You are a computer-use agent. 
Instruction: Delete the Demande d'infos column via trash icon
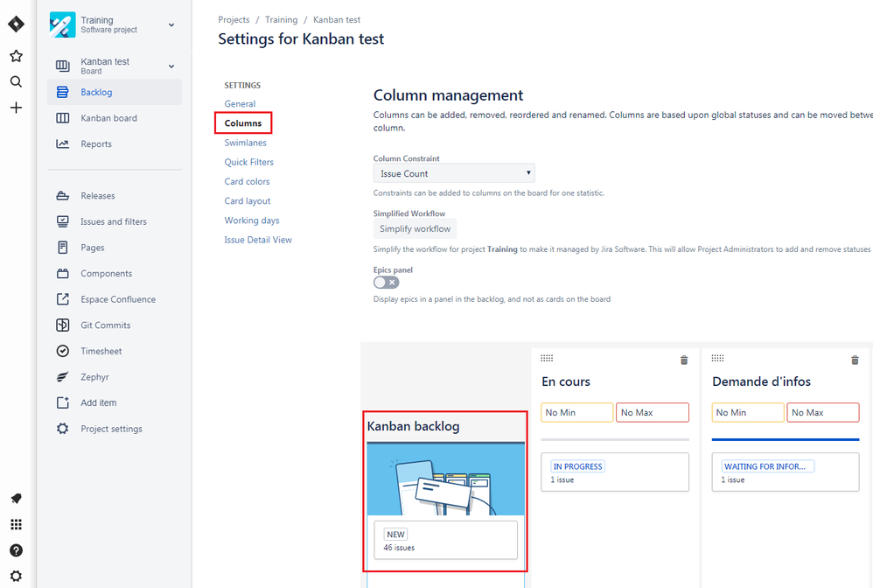pos(855,360)
